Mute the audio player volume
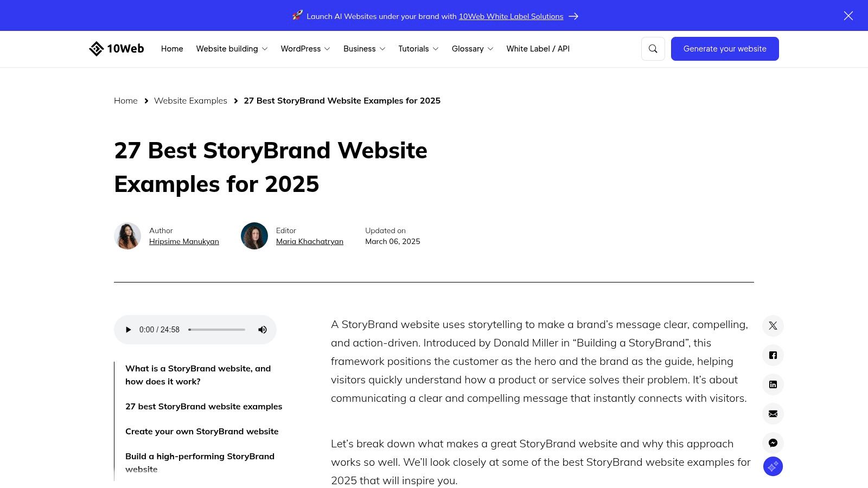Viewport: 868px width, 488px height. point(263,330)
